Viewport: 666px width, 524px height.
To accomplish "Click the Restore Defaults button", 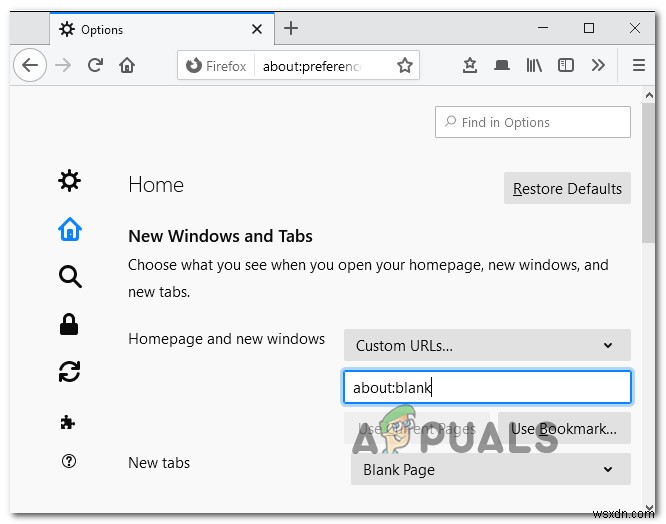I will (567, 188).
